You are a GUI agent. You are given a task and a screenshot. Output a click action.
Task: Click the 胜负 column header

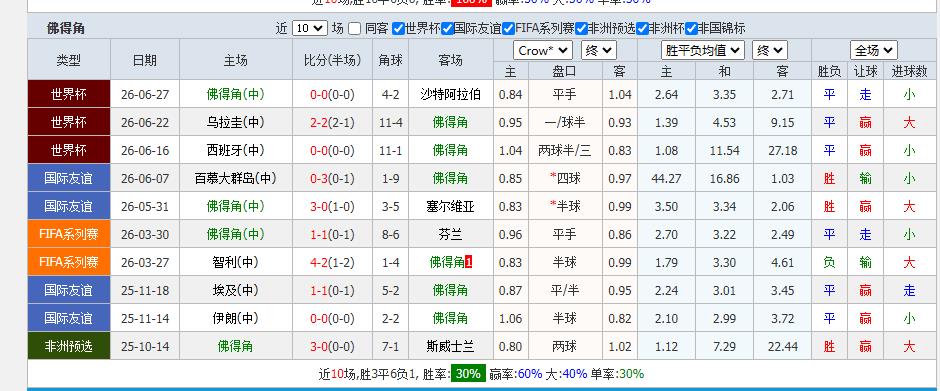click(829, 71)
